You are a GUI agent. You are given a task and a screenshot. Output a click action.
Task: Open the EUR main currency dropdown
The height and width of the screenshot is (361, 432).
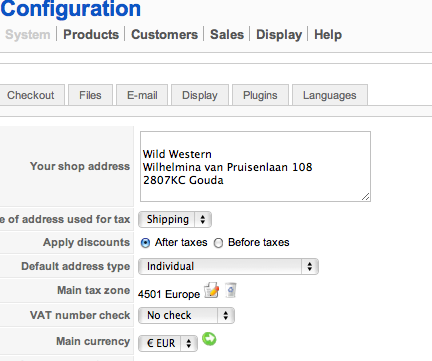click(x=168, y=343)
